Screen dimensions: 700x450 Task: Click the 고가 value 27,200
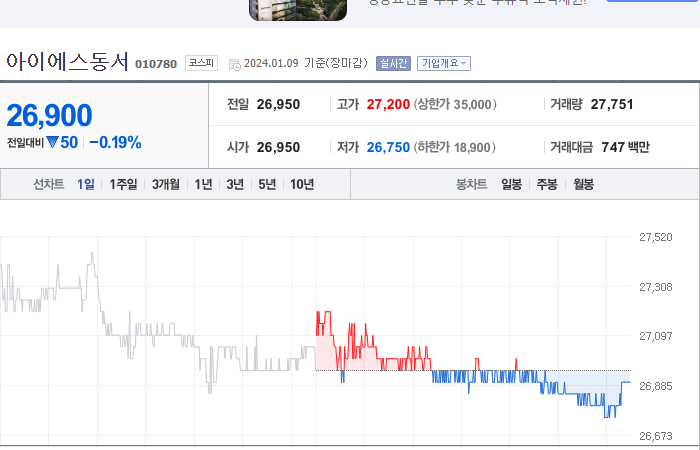(388, 104)
